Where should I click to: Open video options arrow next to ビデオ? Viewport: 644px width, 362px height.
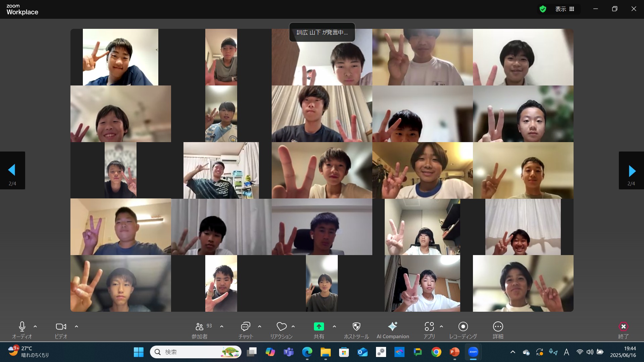click(76, 326)
